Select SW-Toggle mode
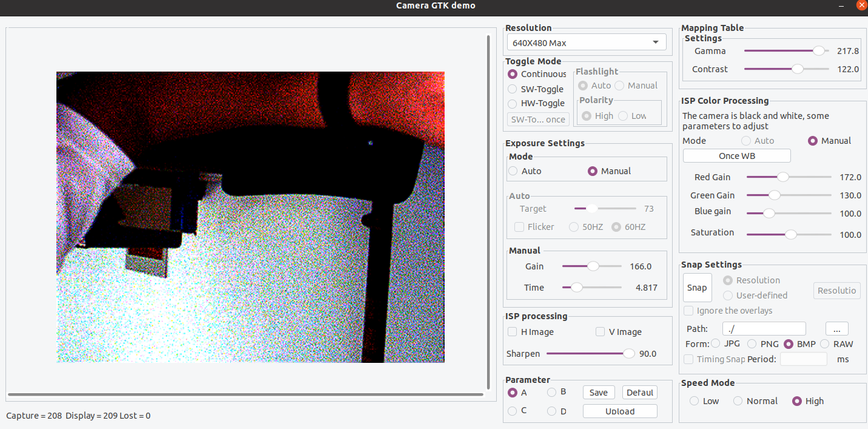 pos(536,89)
